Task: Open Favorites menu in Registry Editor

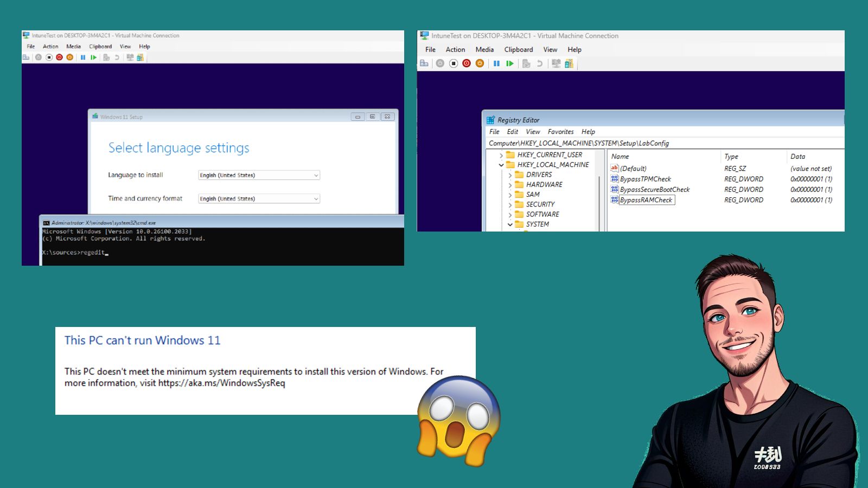Action: (560, 132)
